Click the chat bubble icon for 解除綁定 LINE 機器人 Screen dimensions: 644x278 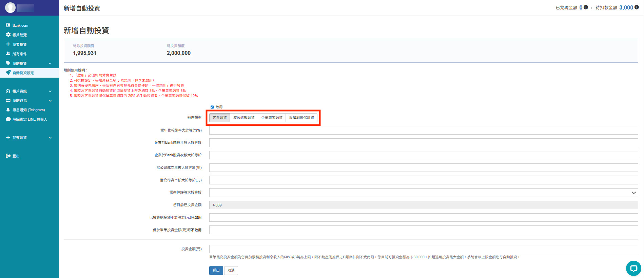click(8, 119)
